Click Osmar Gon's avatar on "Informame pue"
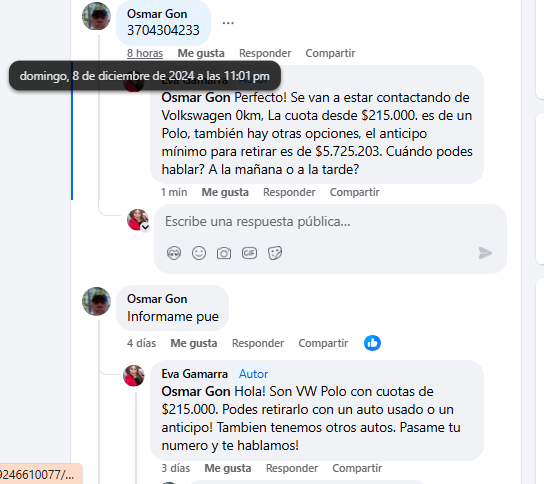 [96, 301]
